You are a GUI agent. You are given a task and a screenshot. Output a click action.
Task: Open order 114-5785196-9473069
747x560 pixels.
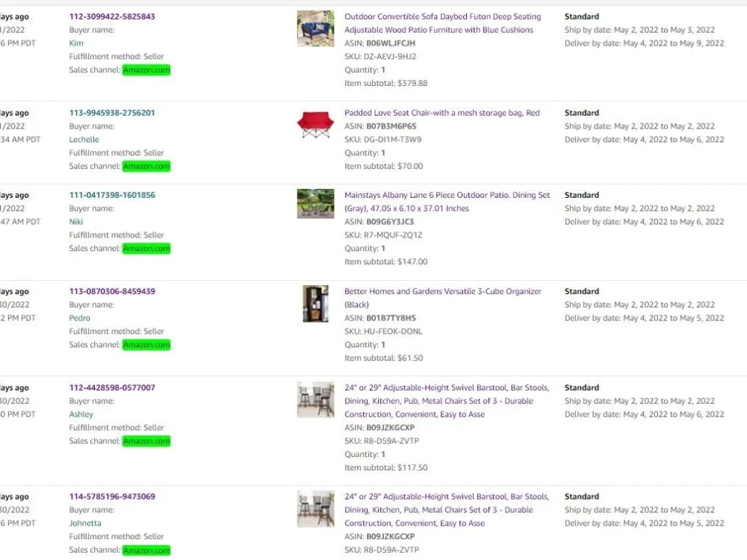[112, 497]
